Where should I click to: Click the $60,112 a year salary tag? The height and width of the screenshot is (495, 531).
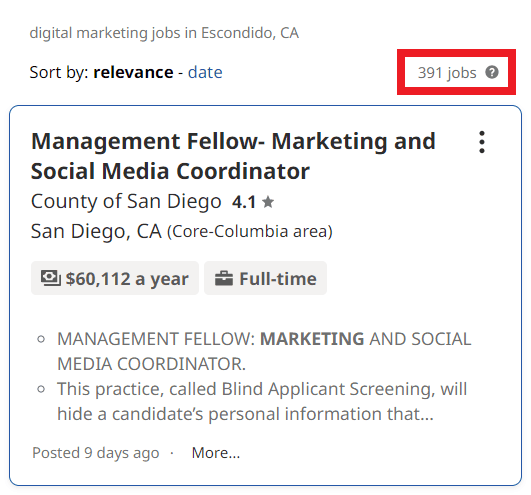tap(115, 278)
